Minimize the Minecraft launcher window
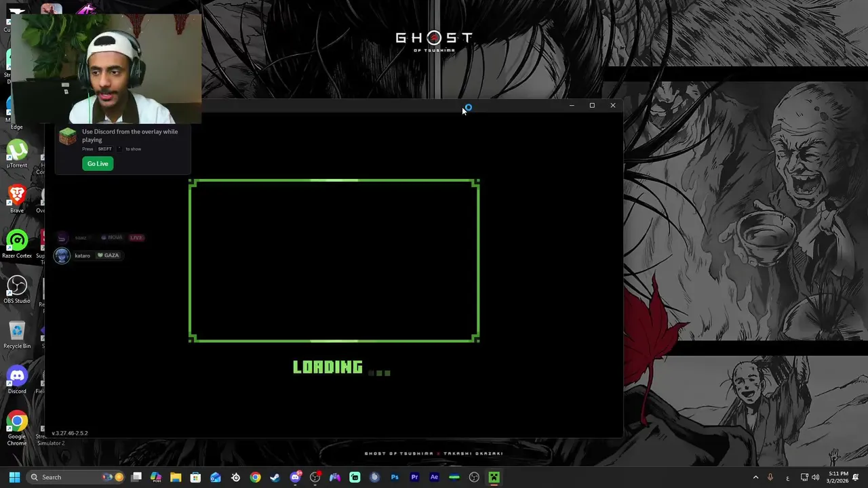The width and height of the screenshot is (868, 488). pos(572,106)
